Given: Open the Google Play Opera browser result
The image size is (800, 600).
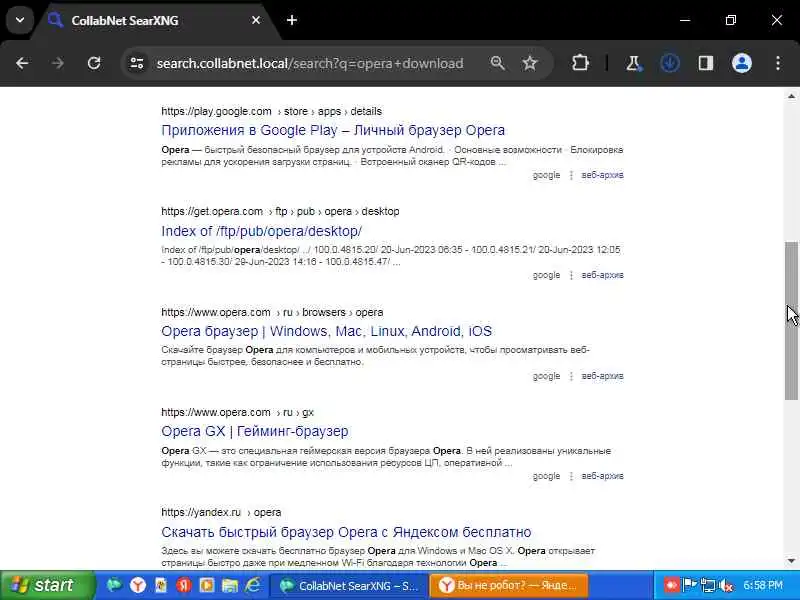Looking at the screenshot, I should click(333, 130).
